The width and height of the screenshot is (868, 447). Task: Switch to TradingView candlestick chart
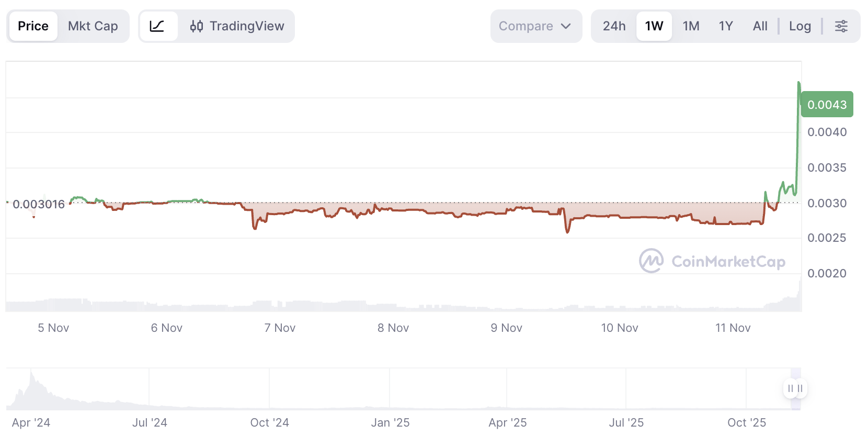(237, 26)
